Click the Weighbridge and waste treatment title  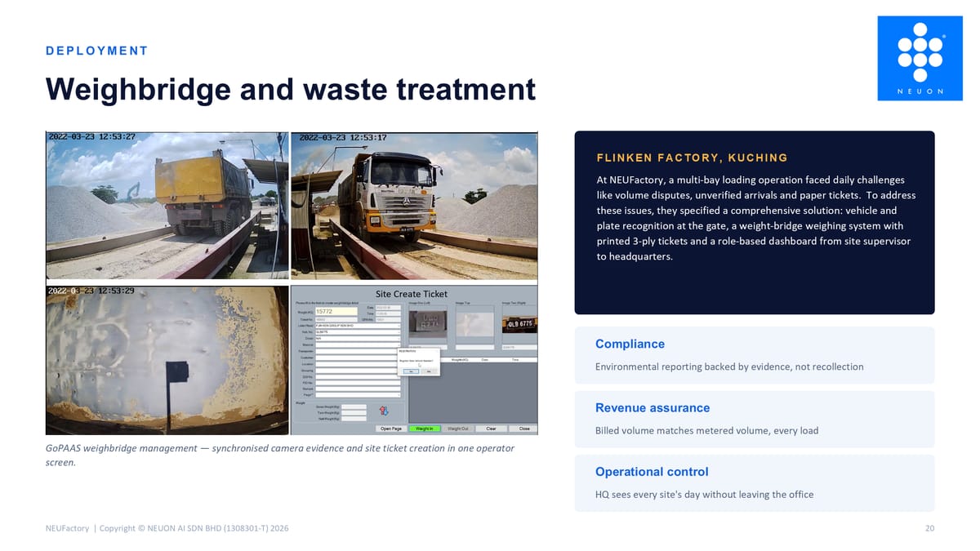[291, 89]
